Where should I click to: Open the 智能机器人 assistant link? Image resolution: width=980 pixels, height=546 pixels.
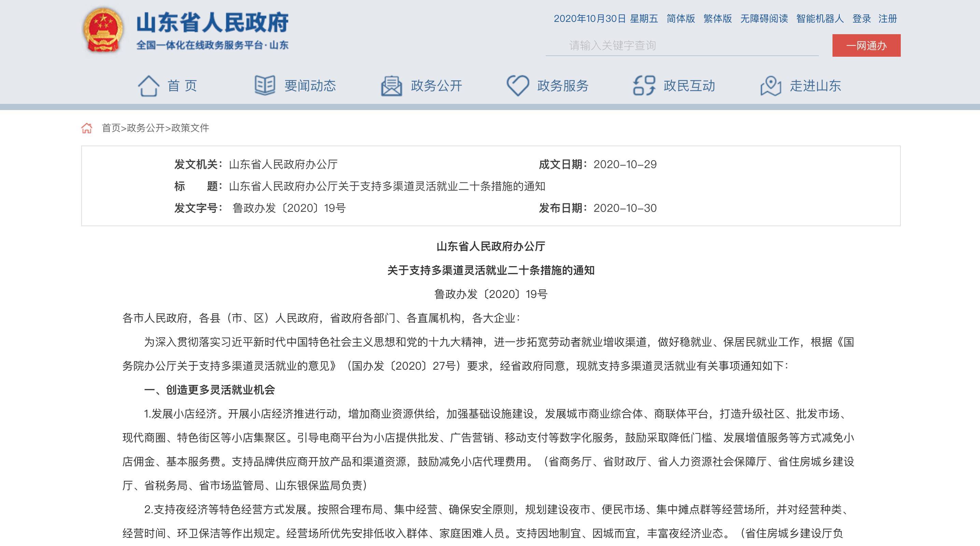(820, 19)
